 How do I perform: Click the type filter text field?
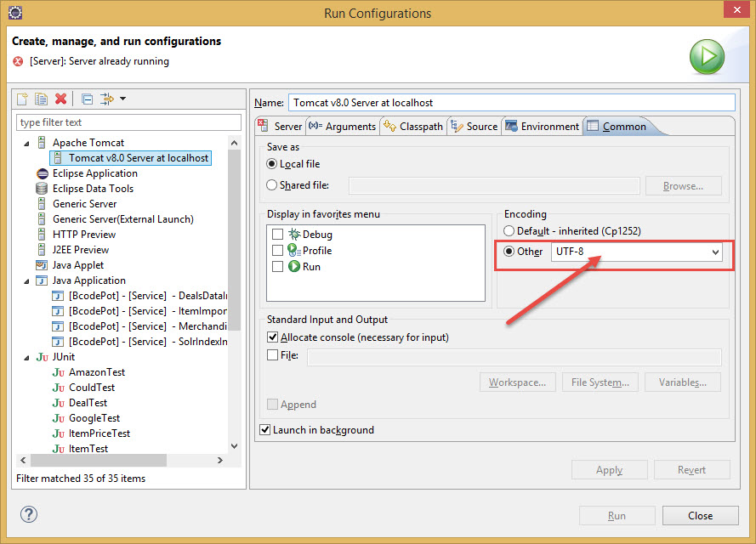(x=128, y=122)
